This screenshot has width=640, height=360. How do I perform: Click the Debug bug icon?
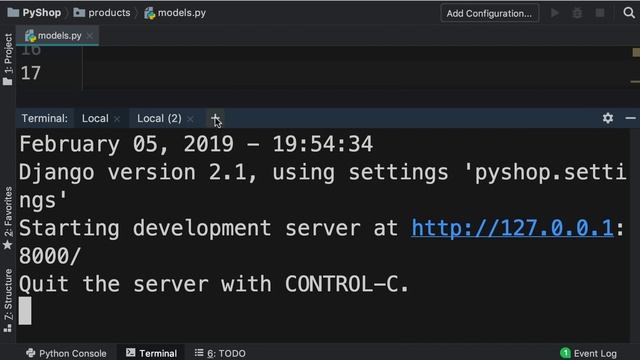tap(577, 13)
